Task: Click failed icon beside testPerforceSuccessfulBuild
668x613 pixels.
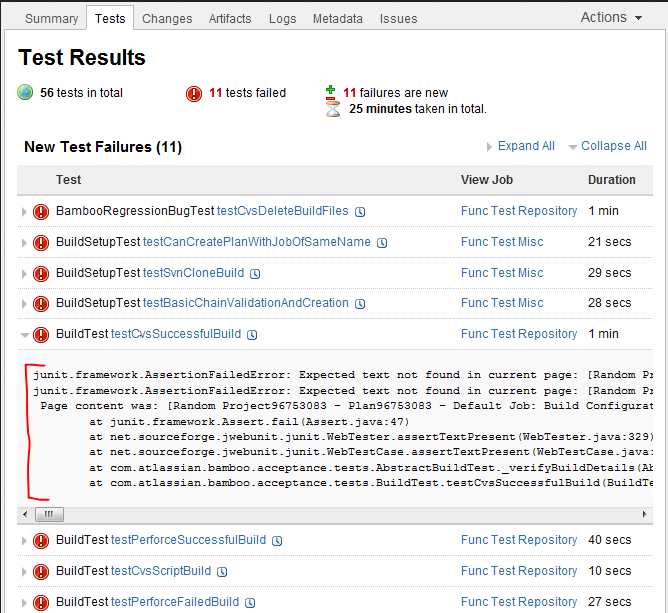Action: 41,541
